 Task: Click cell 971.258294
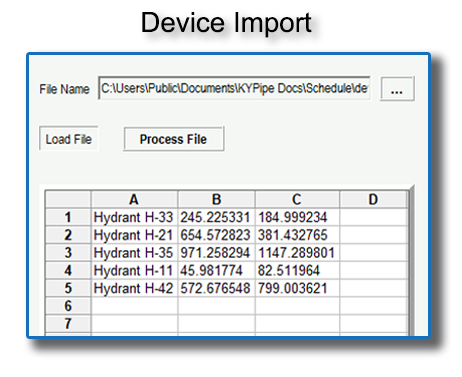click(217, 253)
